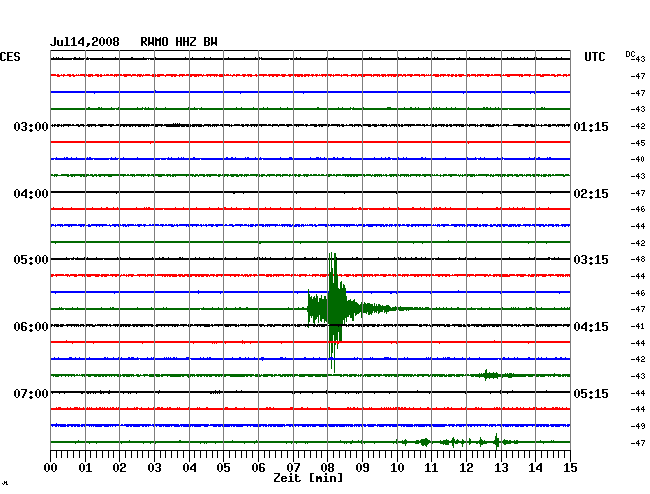The image size is (650, 494).
Task: Click the 03:15 UTC label
Action: [591, 260]
